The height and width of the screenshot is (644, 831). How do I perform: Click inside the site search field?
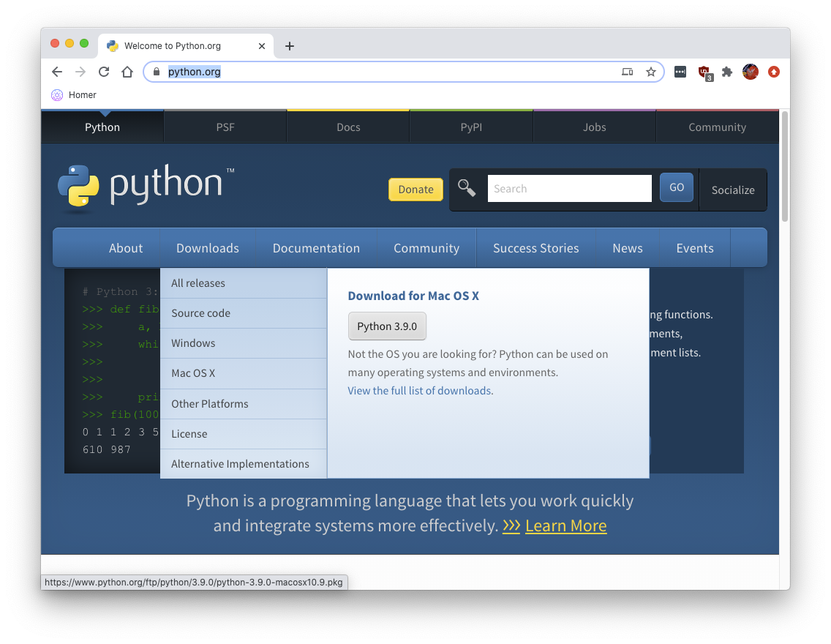click(x=570, y=188)
